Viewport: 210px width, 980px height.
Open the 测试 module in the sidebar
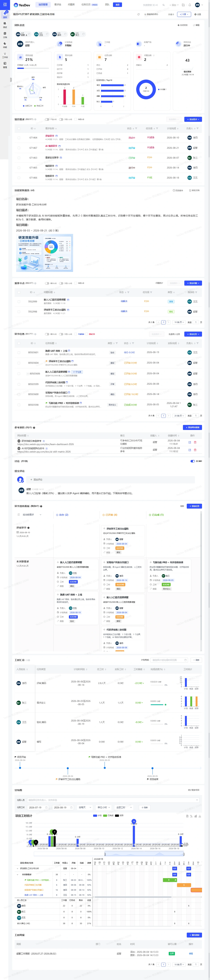click(5, 25)
